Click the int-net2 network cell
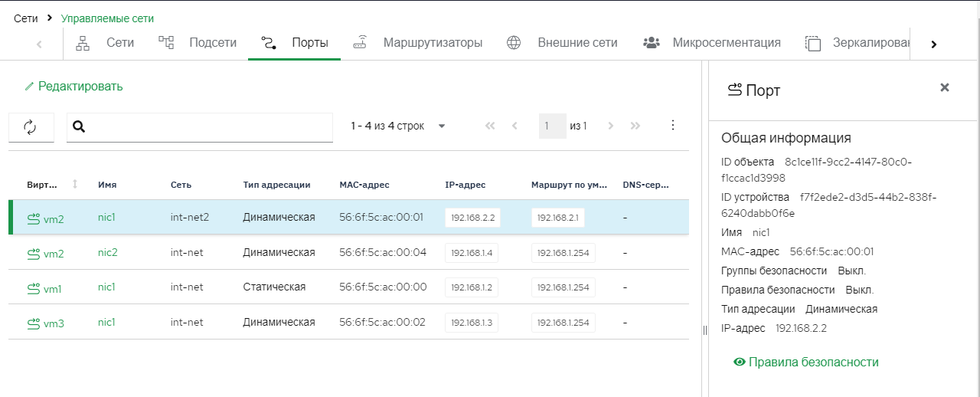The height and width of the screenshot is (397, 980). 190,217
